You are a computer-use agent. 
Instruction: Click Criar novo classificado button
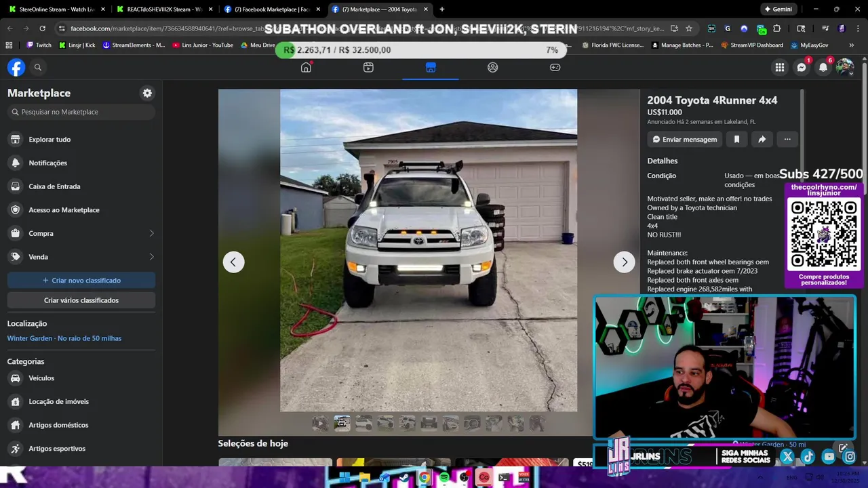(x=81, y=280)
